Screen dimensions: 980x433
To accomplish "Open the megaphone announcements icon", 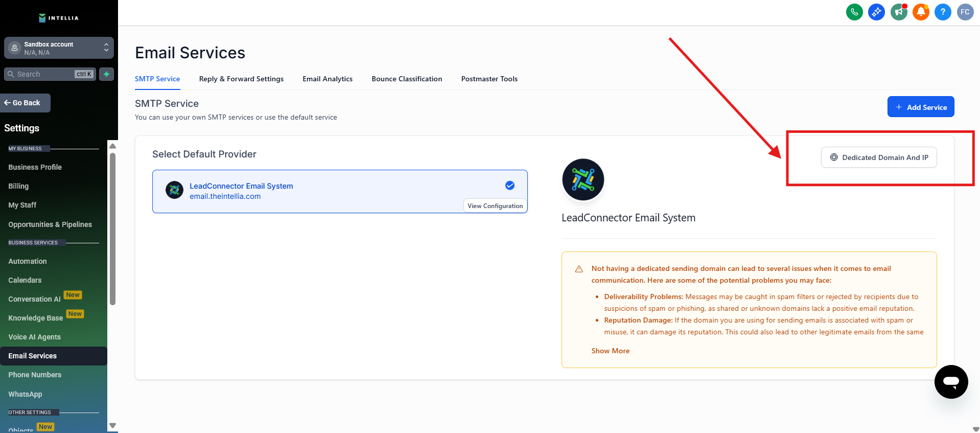I will coord(899,12).
